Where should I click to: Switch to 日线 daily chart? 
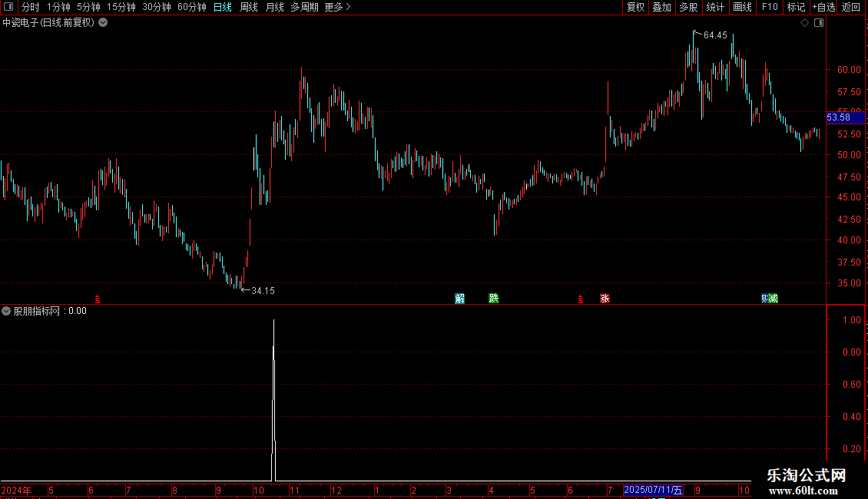click(x=223, y=7)
